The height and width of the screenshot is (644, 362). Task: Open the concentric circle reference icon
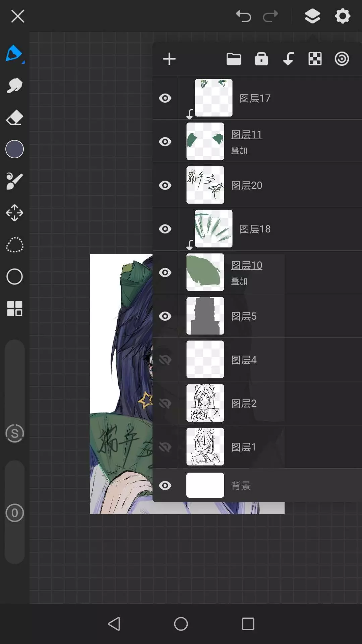[x=342, y=59]
